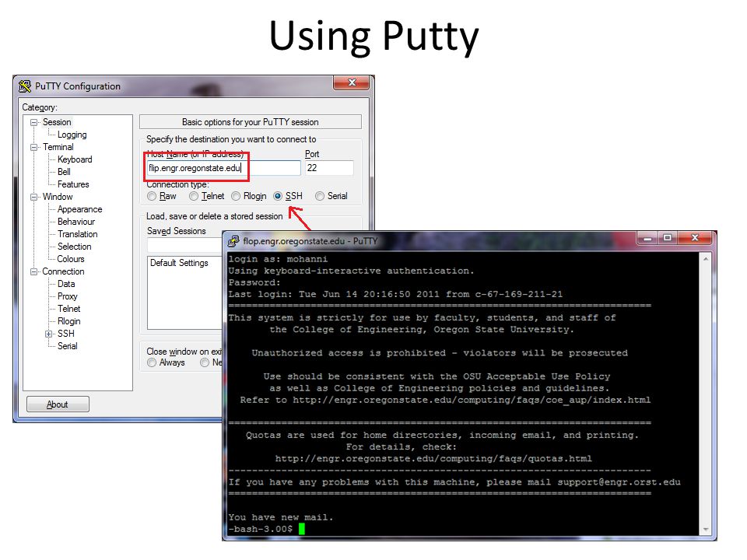This screenshot has width=747, height=560.
Task: Click the quotas.html URL in terminal
Action: tap(433, 459)
